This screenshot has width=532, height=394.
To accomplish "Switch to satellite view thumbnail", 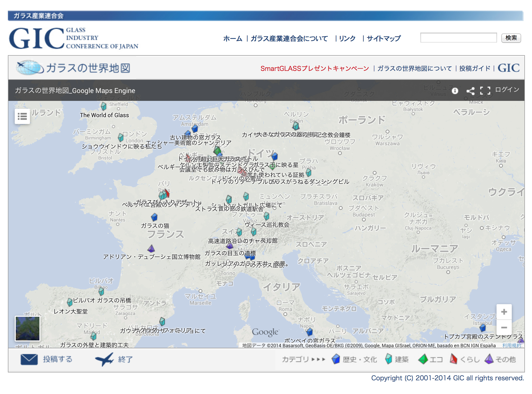I will (x=28, y=329).
